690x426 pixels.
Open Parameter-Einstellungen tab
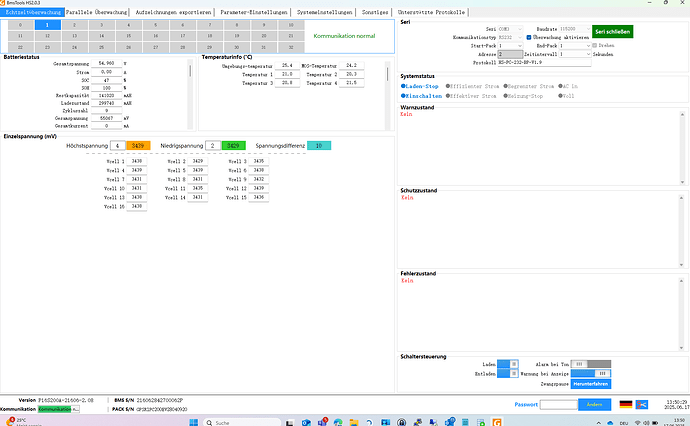[253, 12]
